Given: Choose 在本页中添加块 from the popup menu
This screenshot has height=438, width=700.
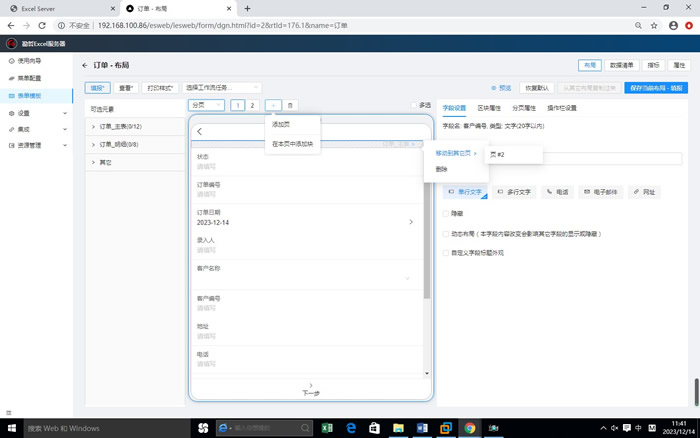Looking at the screenshot, I should coord(292,144).
